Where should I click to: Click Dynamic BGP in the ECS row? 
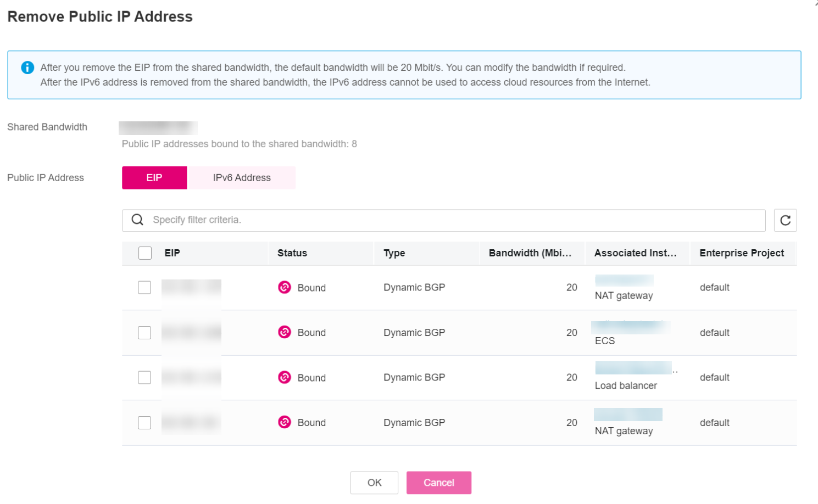click(414, 333)
